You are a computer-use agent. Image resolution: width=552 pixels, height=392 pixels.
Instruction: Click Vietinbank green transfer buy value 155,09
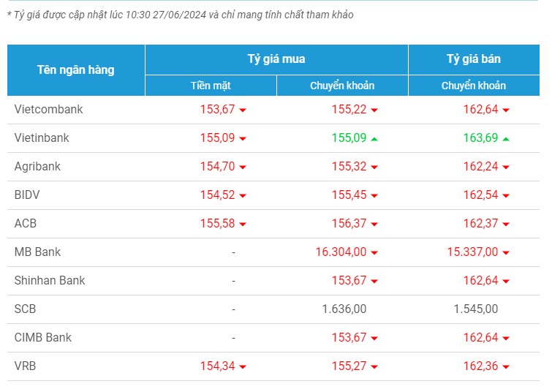point(349,138)
